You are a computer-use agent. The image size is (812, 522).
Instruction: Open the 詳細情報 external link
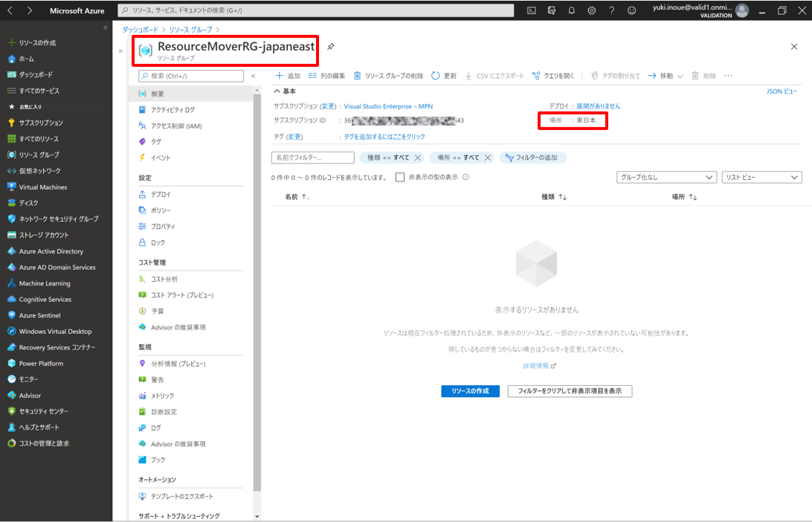(x=539, y=366)
